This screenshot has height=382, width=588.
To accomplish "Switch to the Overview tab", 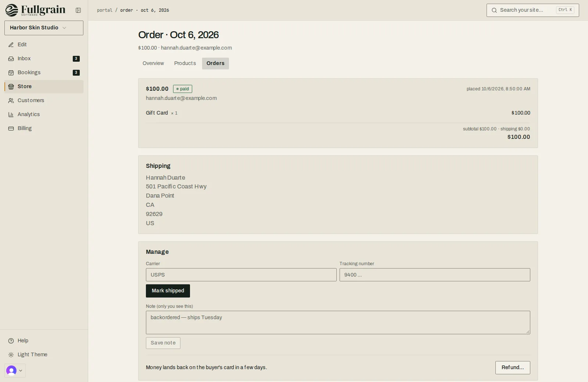I will click(x=153, y=64).
